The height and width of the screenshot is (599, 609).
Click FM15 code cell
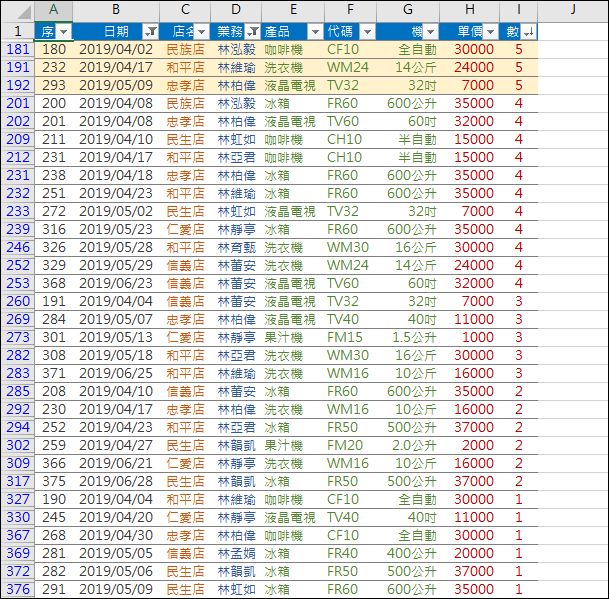350,337
